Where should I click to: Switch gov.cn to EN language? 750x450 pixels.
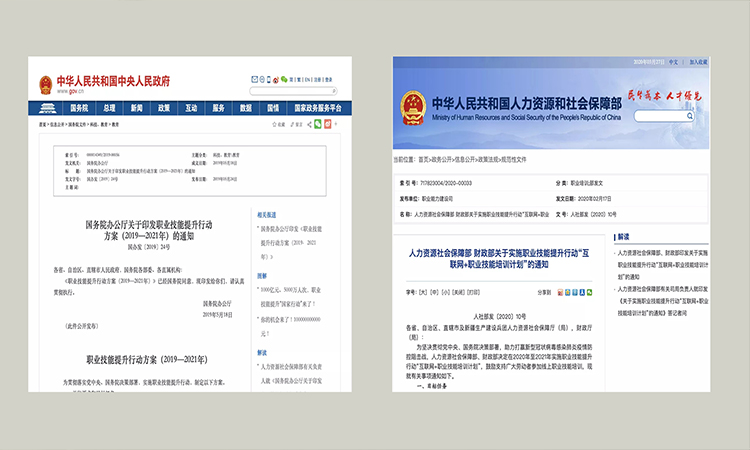(307, 80)
